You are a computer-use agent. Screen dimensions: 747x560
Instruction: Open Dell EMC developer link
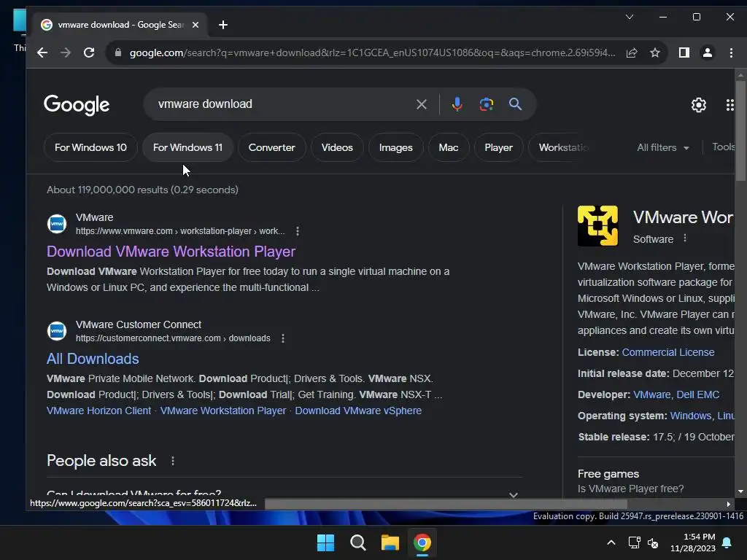tap(698, 394)
